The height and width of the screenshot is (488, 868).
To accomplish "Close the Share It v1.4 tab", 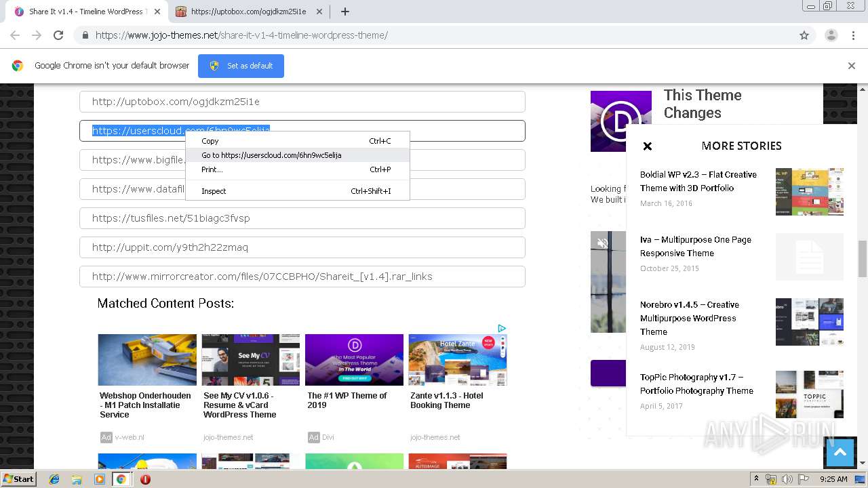I will click(157, 12).
